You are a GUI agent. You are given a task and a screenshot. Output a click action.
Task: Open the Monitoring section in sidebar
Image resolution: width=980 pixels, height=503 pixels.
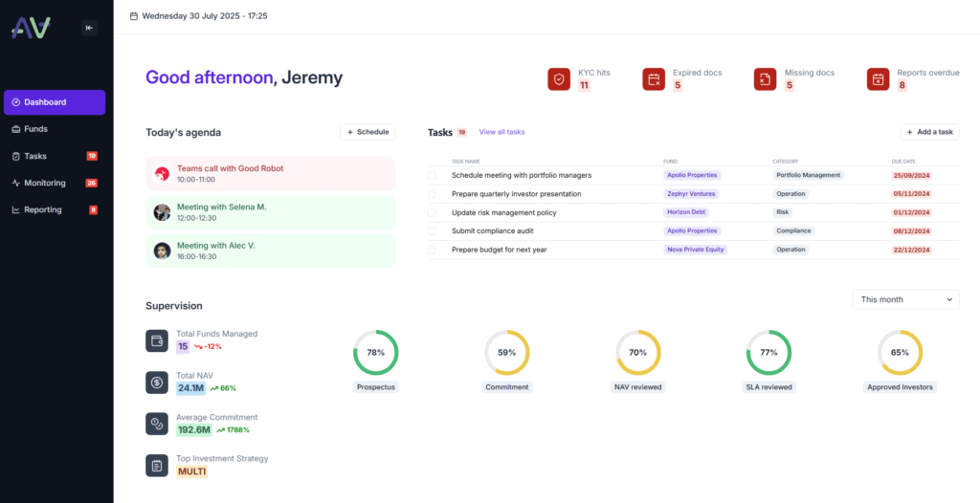(x=45, y=183)
